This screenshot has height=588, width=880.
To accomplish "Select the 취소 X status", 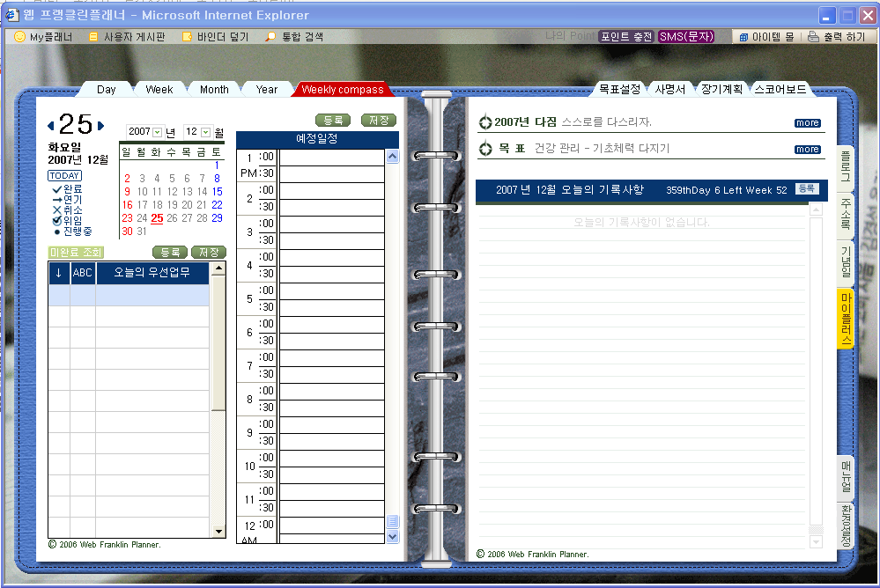I will click(67, 209).
